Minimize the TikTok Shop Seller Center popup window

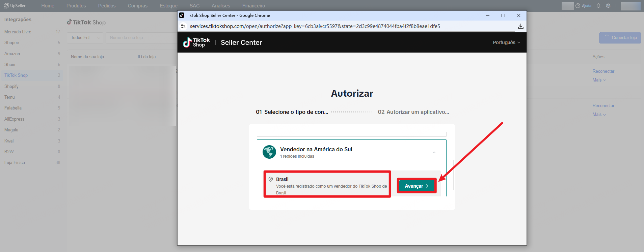(488, 15)
